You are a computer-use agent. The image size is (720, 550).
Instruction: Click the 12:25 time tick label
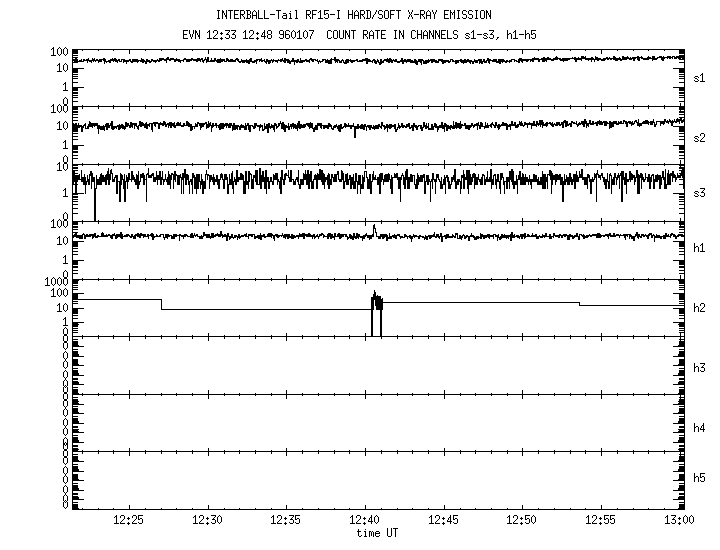pos(129,521)
